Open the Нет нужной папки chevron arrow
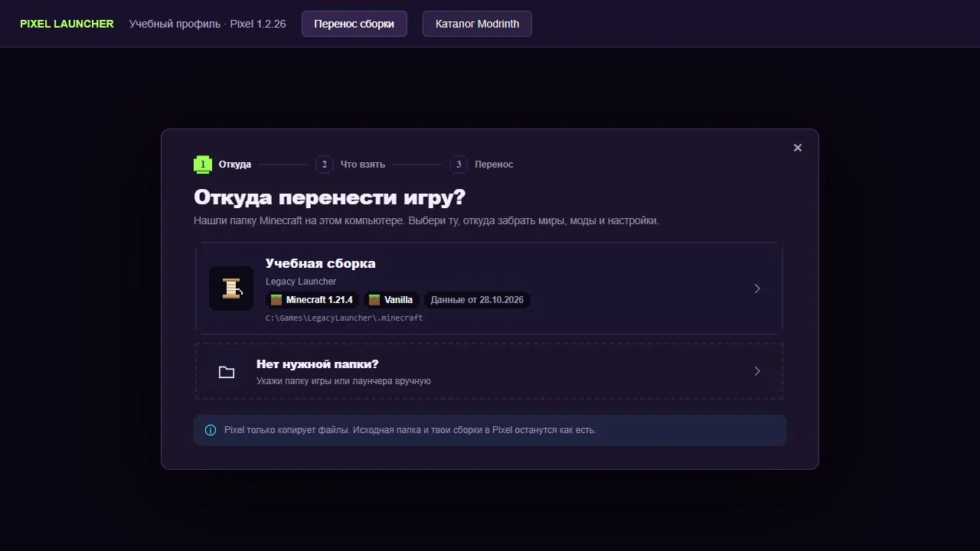 (x=757, y=371)
